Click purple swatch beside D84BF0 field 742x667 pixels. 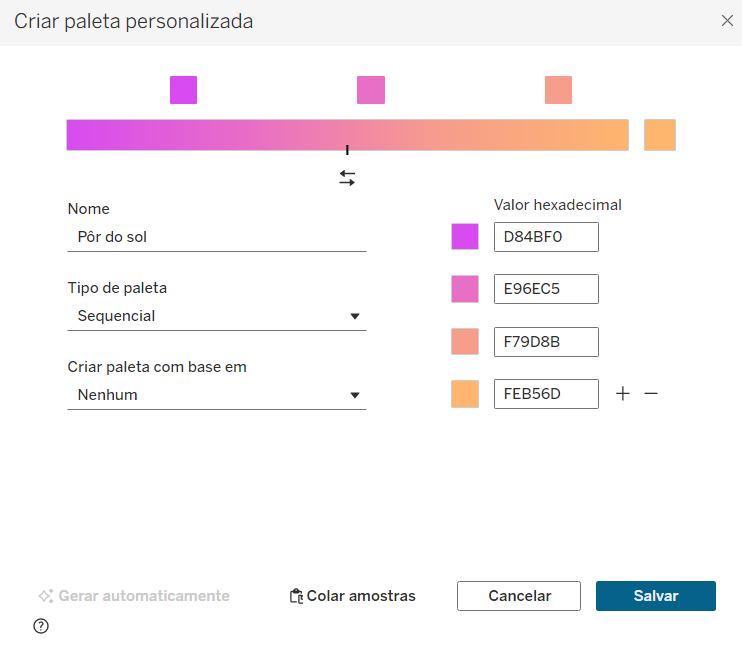[x=465, y=237]
